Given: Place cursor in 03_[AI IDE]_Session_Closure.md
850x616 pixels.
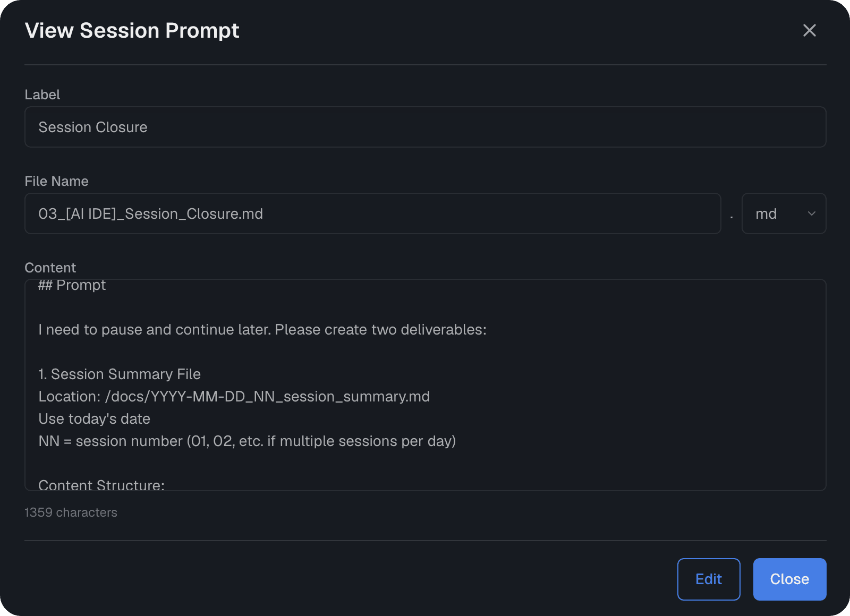Looking at the screenshot, I should (x=150, y=213).
